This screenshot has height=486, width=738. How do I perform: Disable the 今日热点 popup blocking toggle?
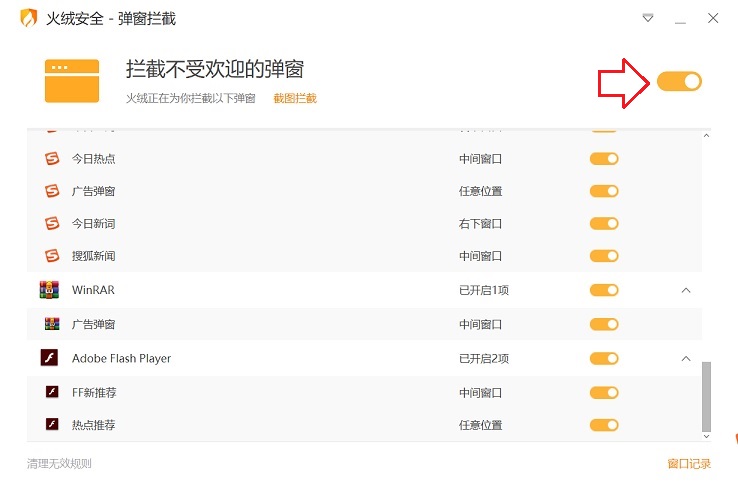click(x=604, y=158)
